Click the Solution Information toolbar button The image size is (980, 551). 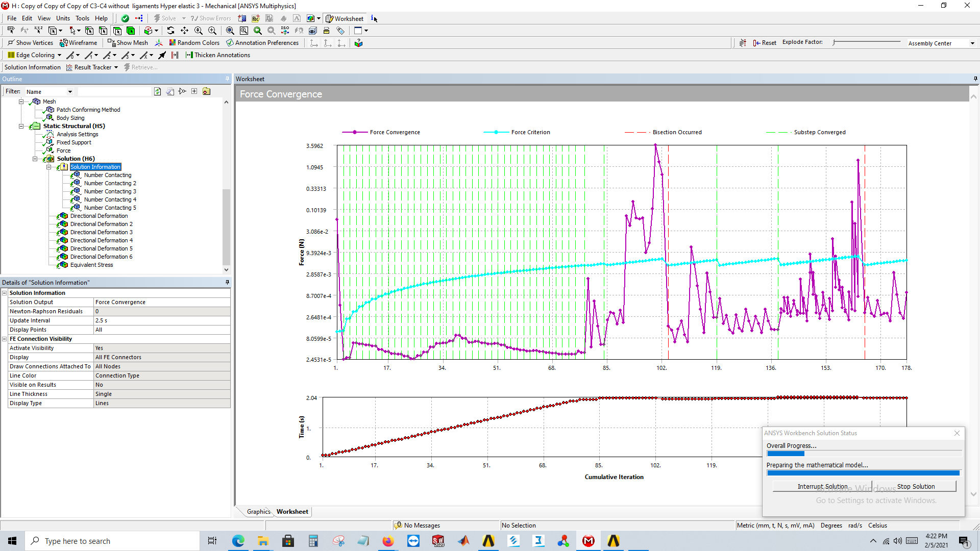[32, 67]
